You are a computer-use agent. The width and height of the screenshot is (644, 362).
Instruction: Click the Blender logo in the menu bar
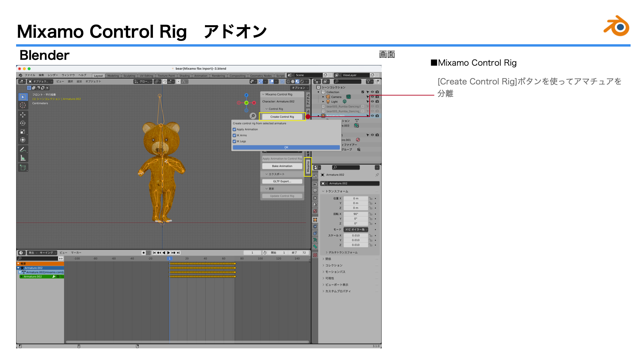point(20,75)
